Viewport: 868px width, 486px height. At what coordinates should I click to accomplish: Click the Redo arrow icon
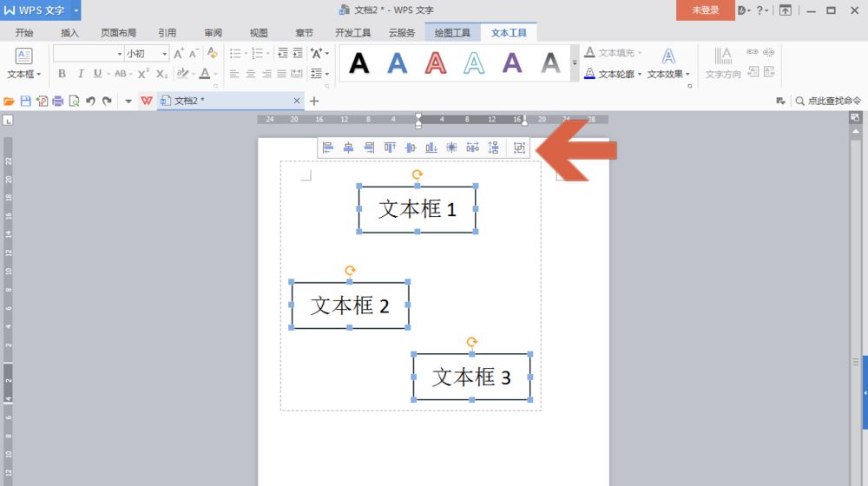point(107,101)
